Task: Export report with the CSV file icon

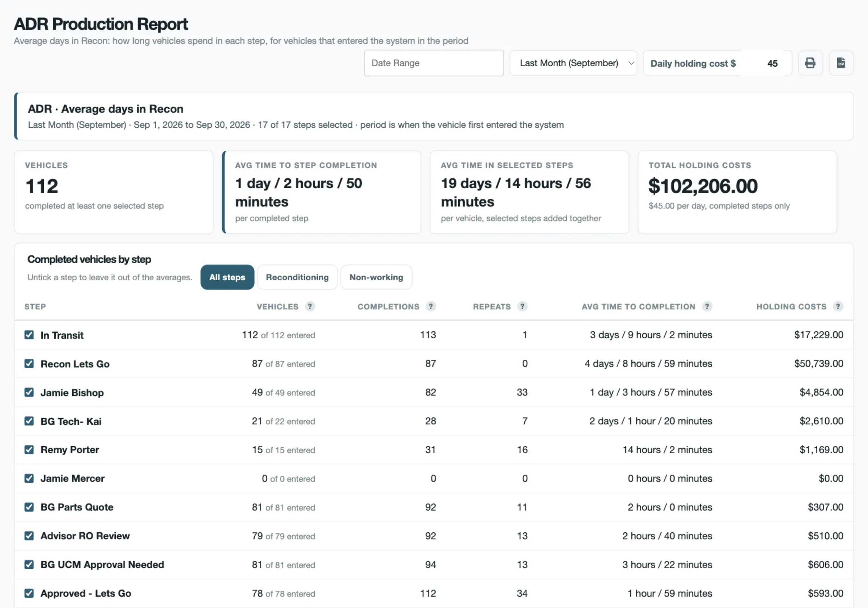Action: point(841,63)
